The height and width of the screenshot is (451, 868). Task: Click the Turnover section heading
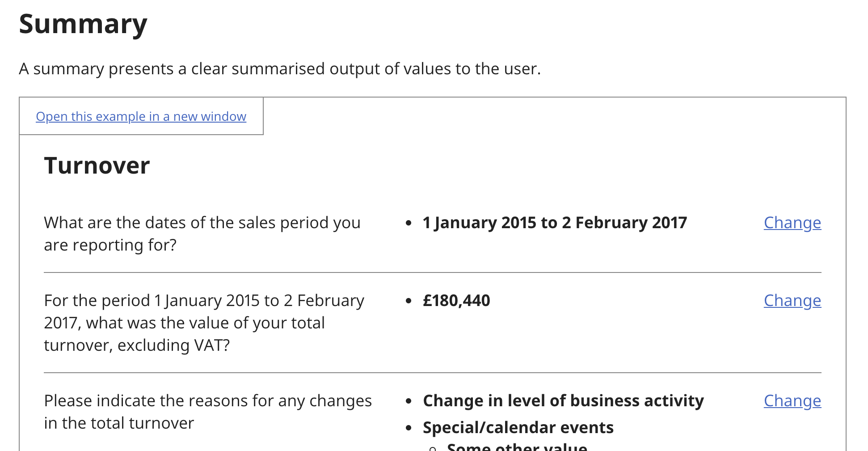click(x=97, y=166)
